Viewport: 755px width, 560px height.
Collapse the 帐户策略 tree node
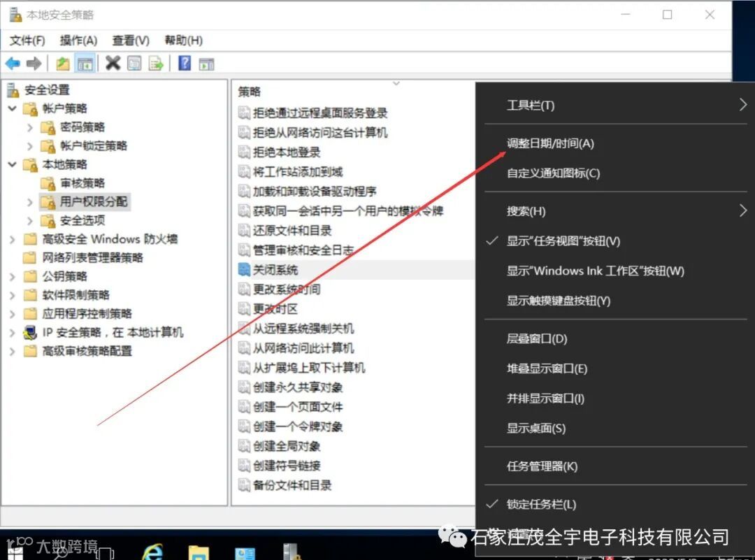coord(13,108)
